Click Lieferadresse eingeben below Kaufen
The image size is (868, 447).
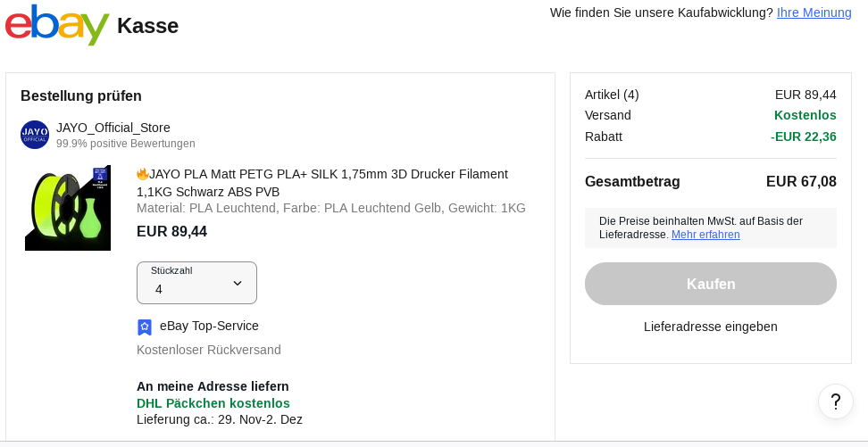pyautogui.click(x=710, y=327)
